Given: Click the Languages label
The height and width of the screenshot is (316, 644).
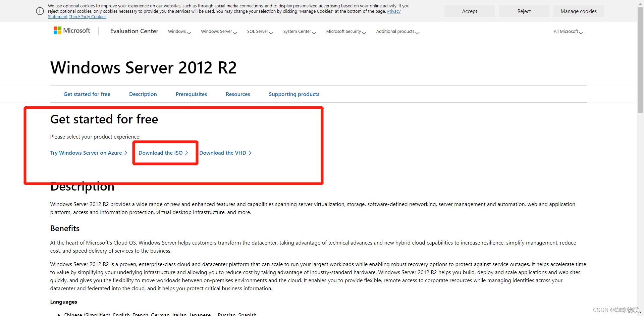Looking at the screenshot, I should pos(64,302).
